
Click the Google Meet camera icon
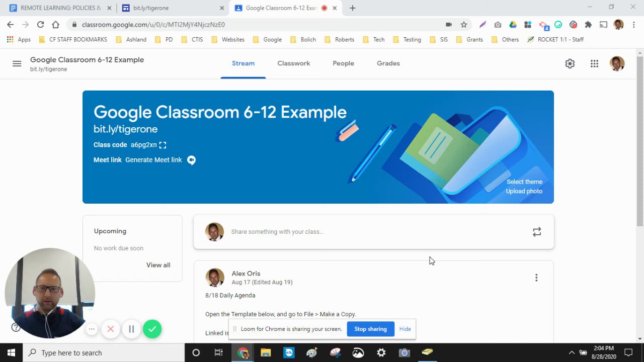point(191,160)
